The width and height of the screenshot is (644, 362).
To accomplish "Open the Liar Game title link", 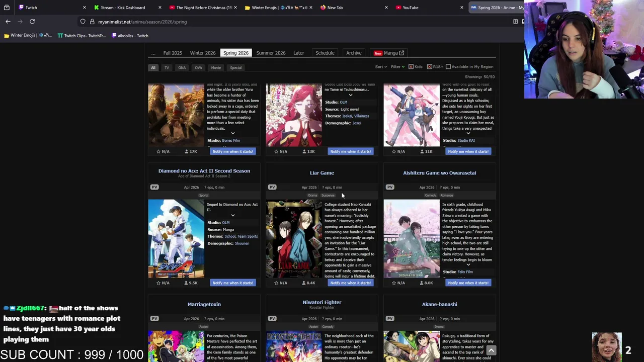I will click(322, 173).
